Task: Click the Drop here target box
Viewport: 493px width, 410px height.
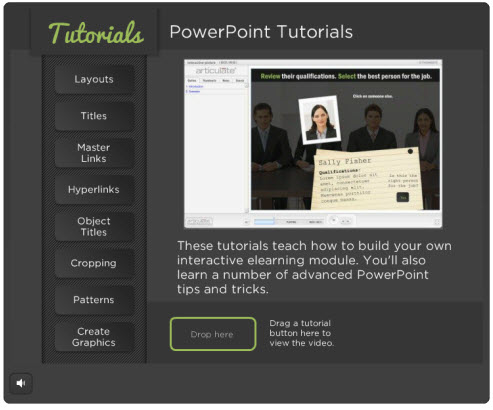Action: (213, 334)
